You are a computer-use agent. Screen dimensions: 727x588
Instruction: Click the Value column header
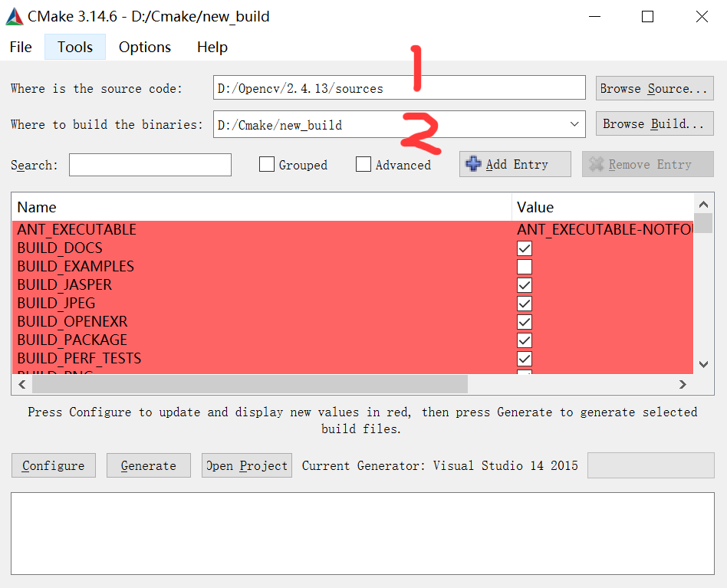602,207
